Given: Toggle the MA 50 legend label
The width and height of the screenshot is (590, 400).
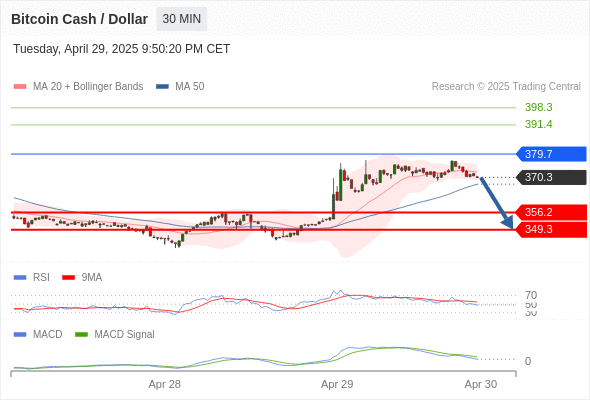Looking at the screenshot, I should (190, 87).
